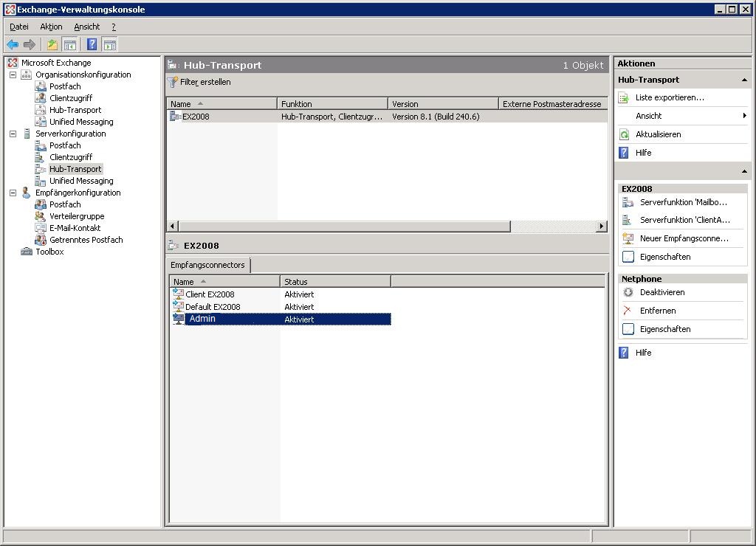Click the Up one level toolbar icon

52,45
